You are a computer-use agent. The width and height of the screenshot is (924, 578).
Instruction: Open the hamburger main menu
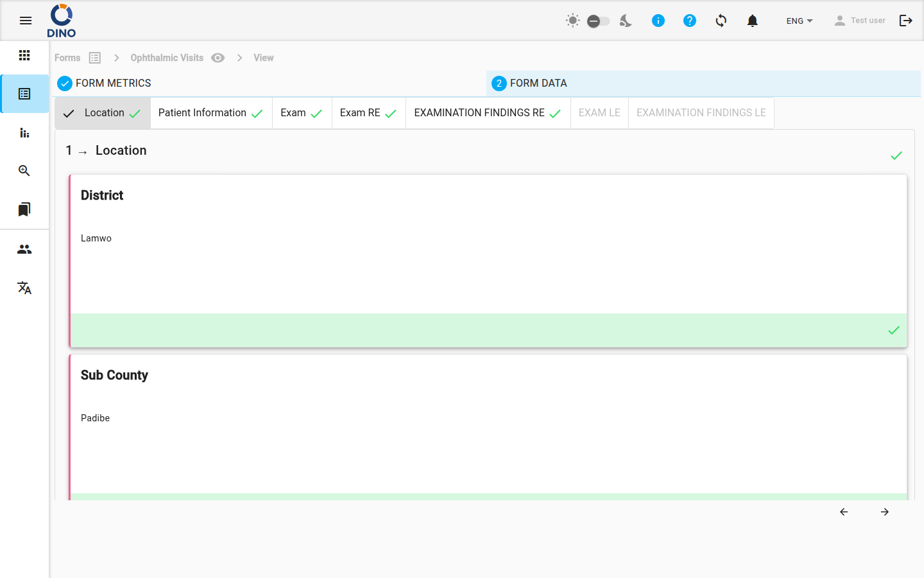[x=26, y=21]
